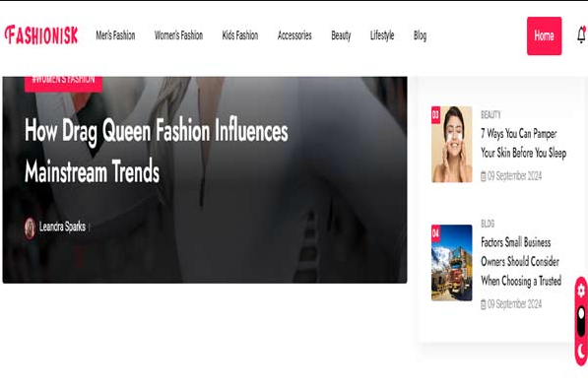This screenshot has height=392, width=588.
Task: Open the truck thumbnail numbered 04
Action: pos(451,263)
